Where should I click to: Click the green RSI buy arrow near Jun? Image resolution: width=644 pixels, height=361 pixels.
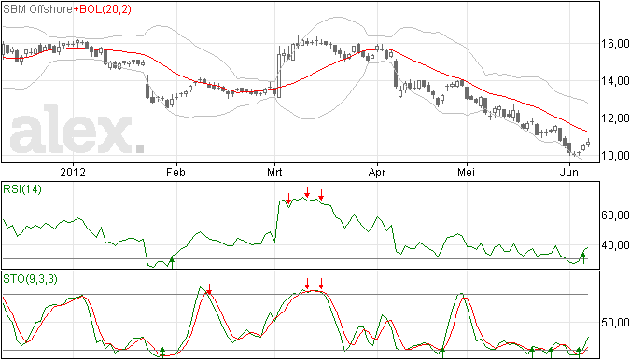[583, 257]
